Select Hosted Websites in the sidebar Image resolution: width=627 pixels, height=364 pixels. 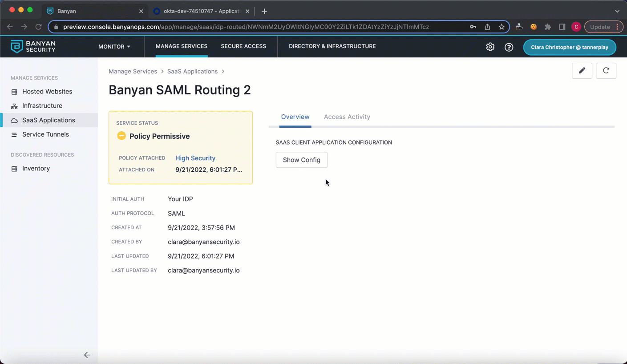(47, 91)
